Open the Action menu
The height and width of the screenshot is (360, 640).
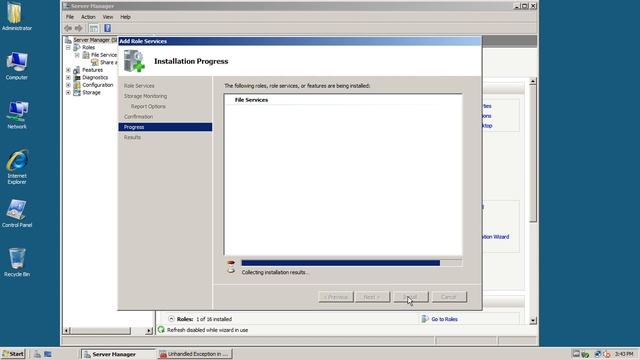pyautogui.click(x=88, y=17)
